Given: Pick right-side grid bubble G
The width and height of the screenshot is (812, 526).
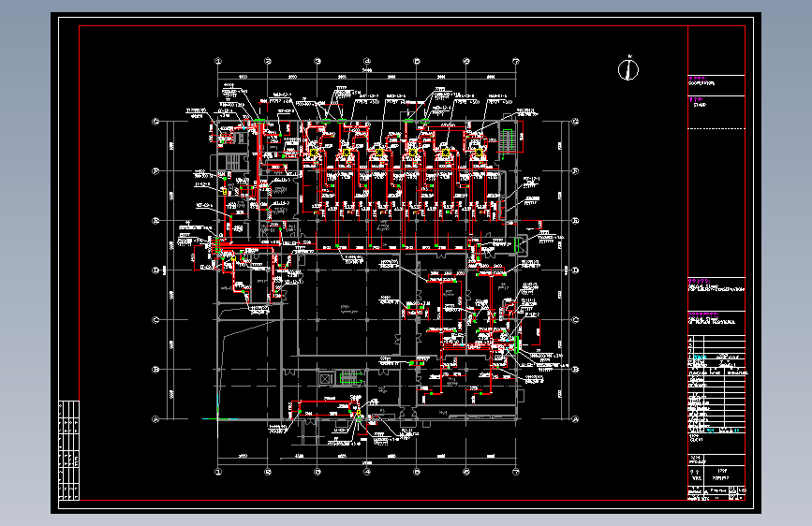Looking at the screenshot, I should [575, 122].
